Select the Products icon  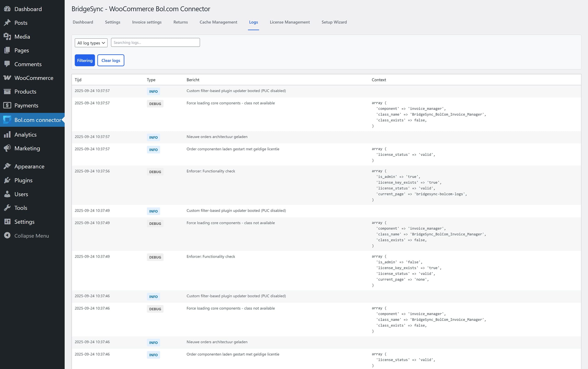7,92
